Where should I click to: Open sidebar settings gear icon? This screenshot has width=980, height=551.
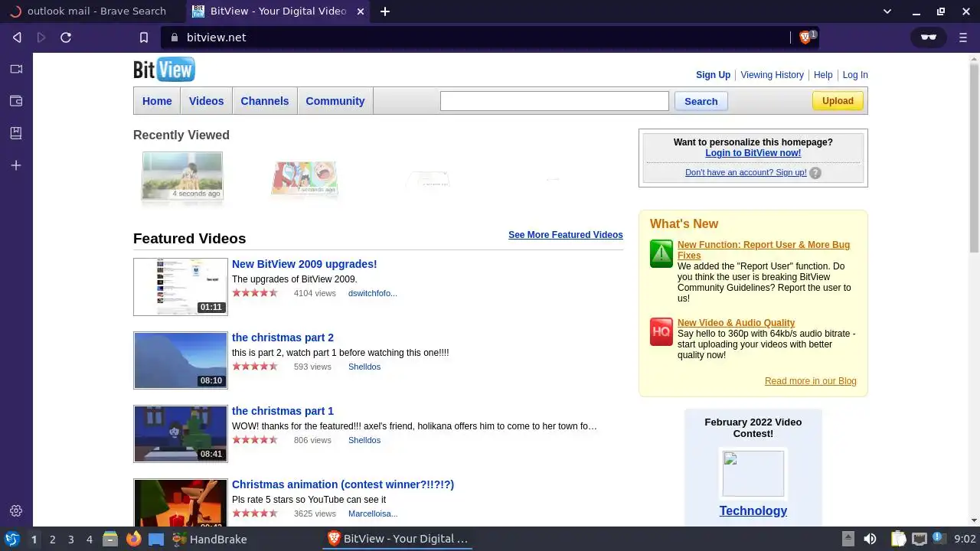16,510
